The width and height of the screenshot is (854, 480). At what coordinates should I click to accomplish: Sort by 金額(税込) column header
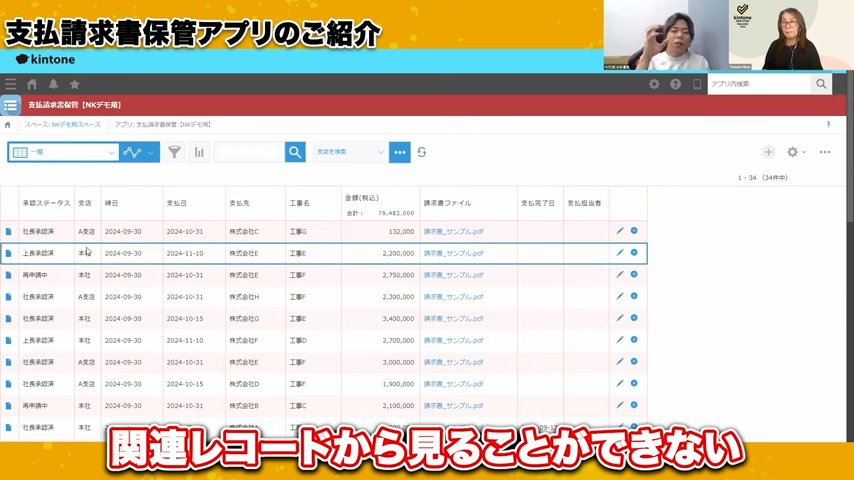[362, 198]
